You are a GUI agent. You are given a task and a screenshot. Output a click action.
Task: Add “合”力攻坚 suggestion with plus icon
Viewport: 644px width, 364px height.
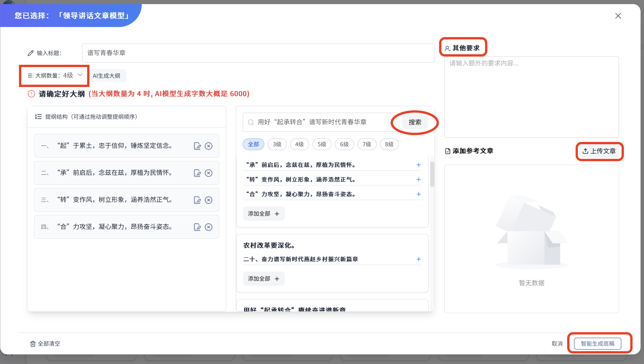tap(419, 194)
